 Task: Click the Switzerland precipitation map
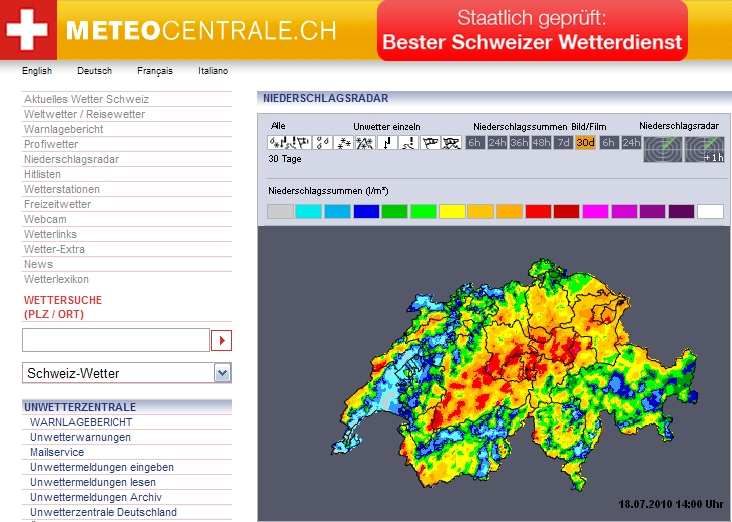[x=514, y=374]
